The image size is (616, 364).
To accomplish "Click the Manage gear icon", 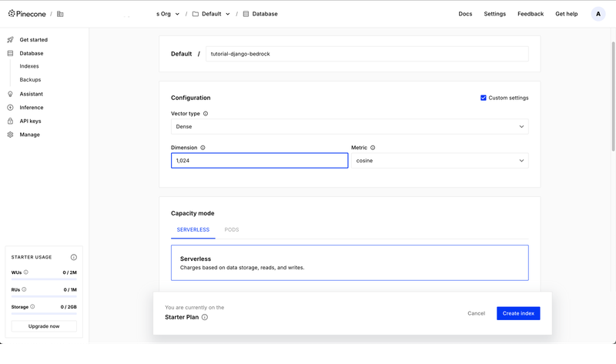I will coord(10,135).
